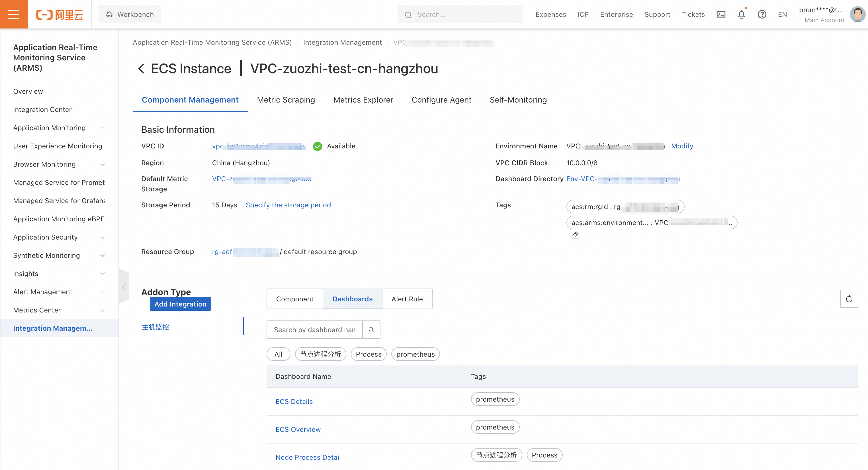Screen dimensions: 868x470
Task: Open the Metrics Explorer tab
Action: pyautogui.click(x=363, y=100)
